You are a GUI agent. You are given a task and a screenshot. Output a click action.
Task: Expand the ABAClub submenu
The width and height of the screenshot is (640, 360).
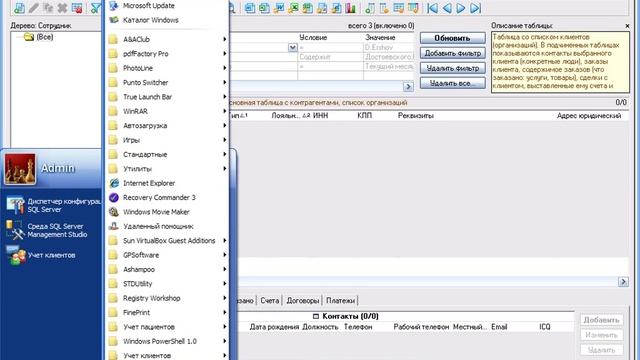point(167,39)
